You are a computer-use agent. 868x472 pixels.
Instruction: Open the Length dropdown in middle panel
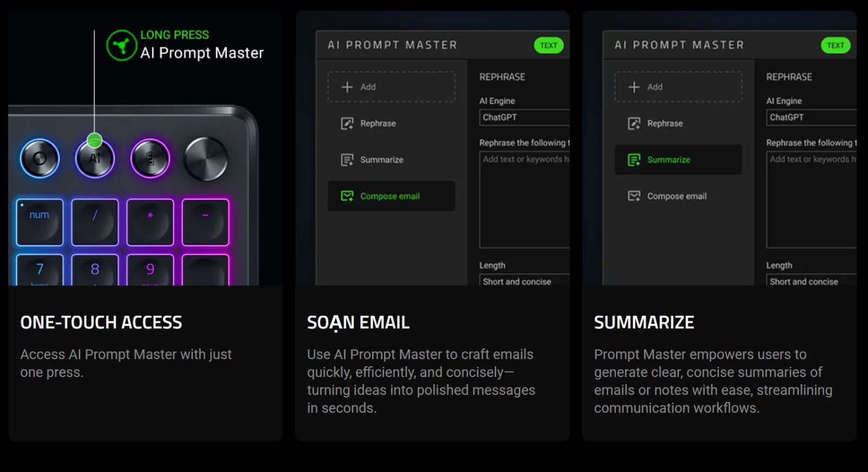point(524,282)
